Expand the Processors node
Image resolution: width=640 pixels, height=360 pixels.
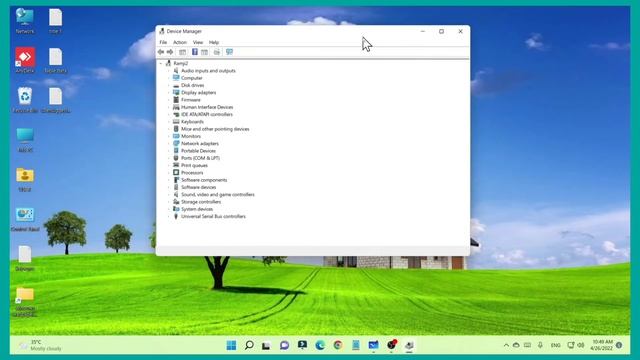tap(169, 173)
